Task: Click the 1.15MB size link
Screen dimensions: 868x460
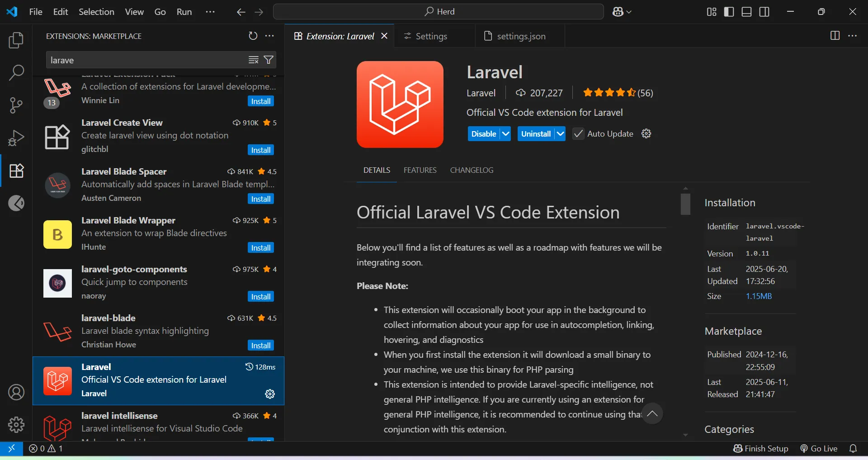Action: point(759,296)
